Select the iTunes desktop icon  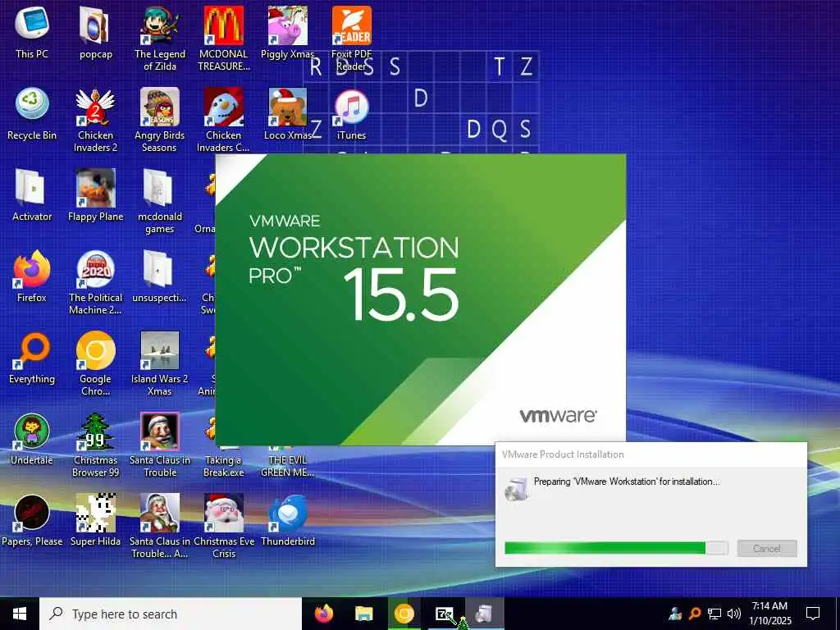[x=351, y=114]
